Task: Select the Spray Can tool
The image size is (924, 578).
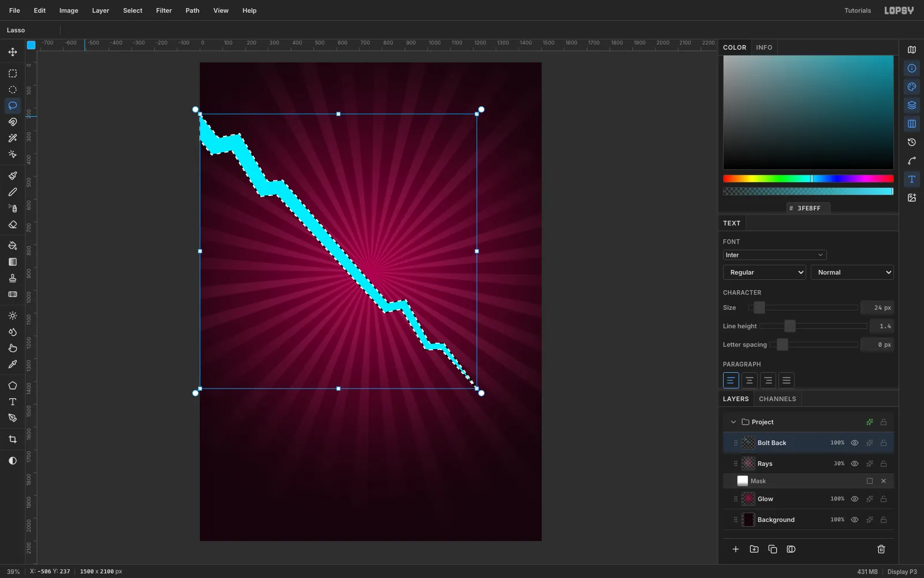Action: coord(13,208)
